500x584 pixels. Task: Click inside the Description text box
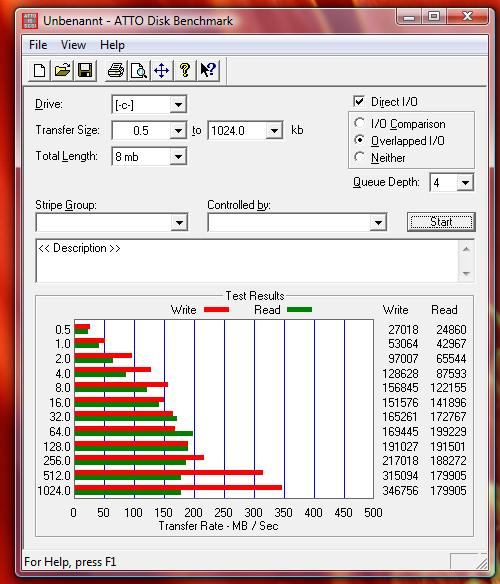click(x=247, y=261)
